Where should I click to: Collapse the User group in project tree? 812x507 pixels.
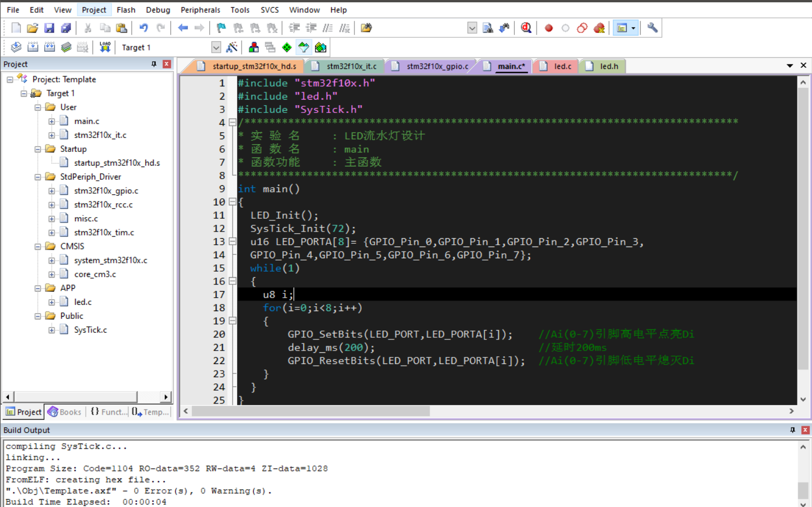coord(38,107)
